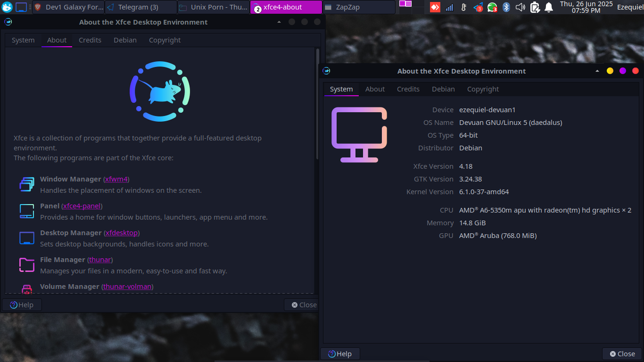Click left window's title bar Xfce menu icon
Viewport: 644px width, 362px height.
tap(8, 22)
